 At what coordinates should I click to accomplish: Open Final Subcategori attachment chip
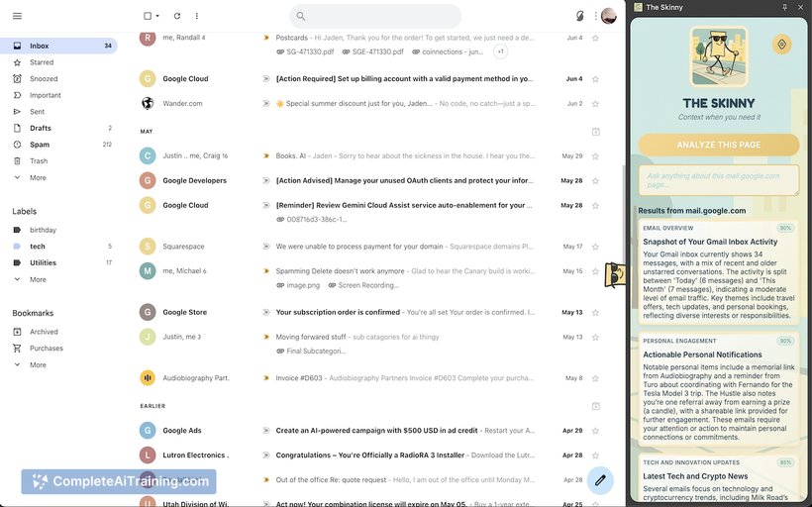tap(311, 352)
